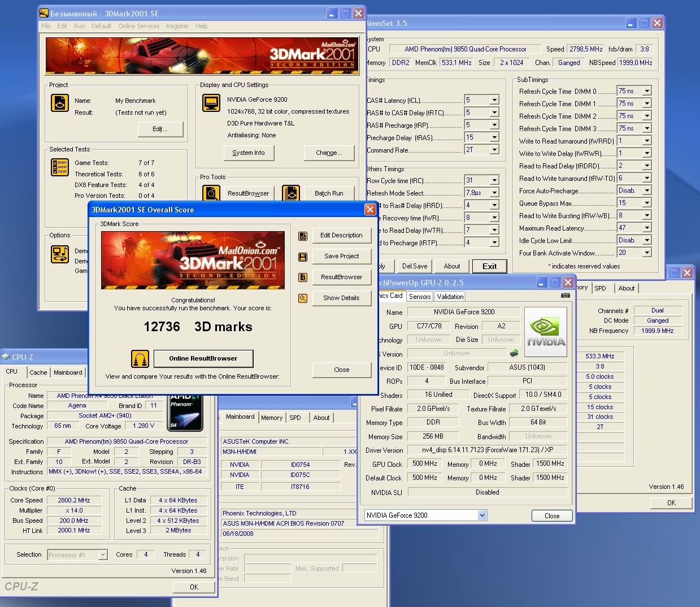Click the Save Project floppy icon
The image size is (700, 607).
coord(303,257)
